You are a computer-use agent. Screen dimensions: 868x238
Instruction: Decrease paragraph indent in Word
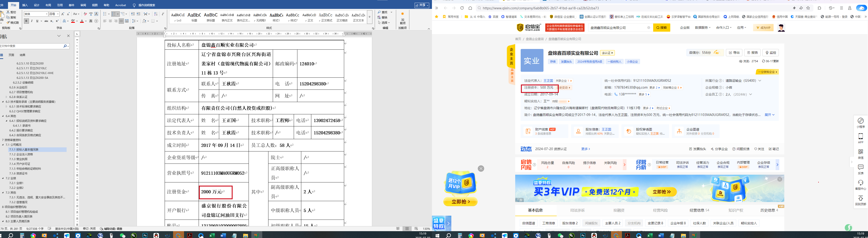pyautogui.click(x=133, y=14)
